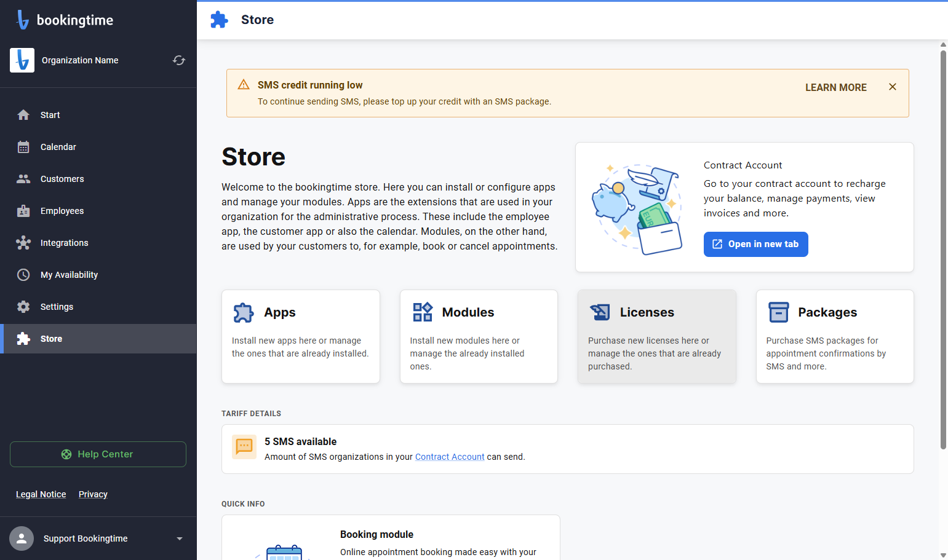Click the Store puzzle icon in sidebar
Screen dimensions: 948x560
click(x=23, y=339)
